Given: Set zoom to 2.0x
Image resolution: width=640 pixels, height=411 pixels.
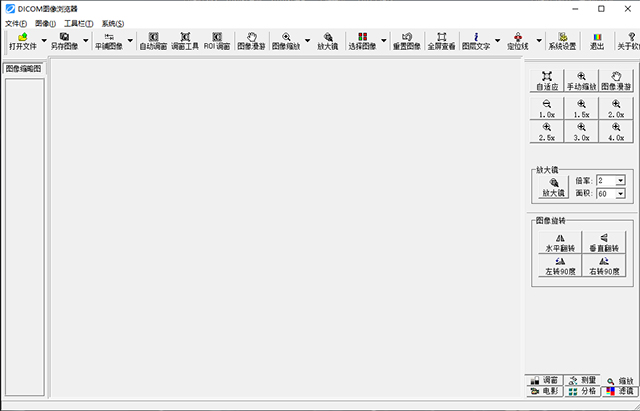Looking at the screenshot, I should click(616, 109).
